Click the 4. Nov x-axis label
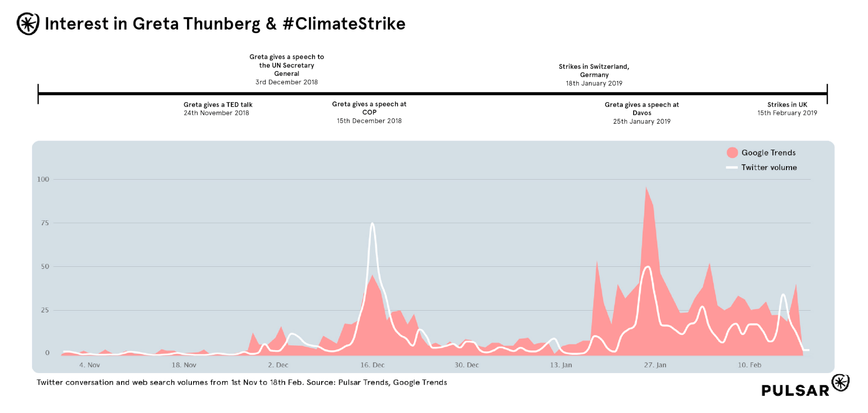The width and height of the screenshot is (868, 413). (89, 365)
